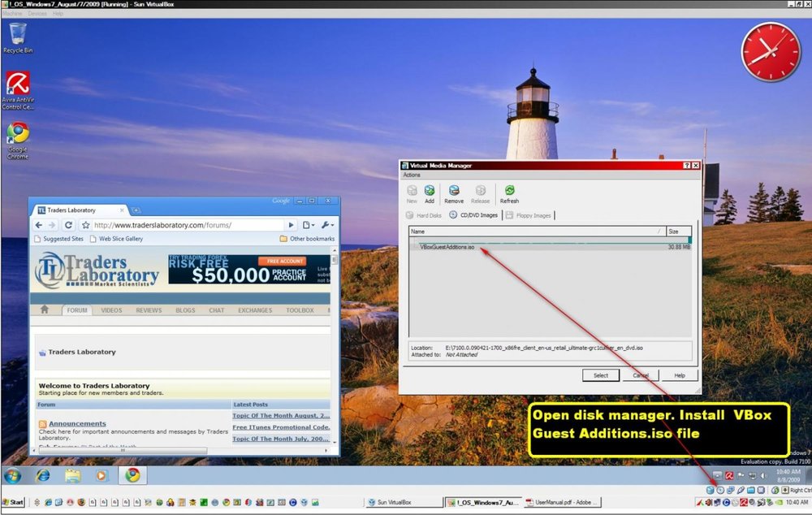Click the Remove icon in Virtual Media Manager

pos(454,191)
